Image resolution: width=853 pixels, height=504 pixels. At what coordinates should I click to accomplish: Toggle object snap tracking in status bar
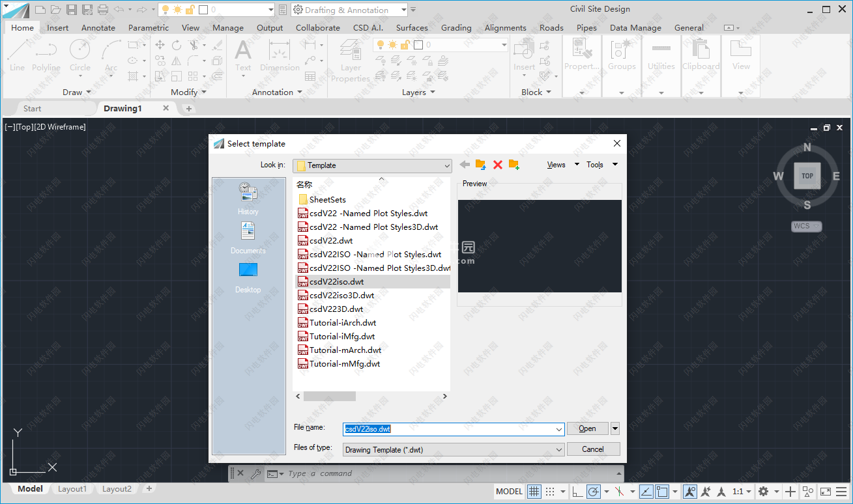pos(646,492)
